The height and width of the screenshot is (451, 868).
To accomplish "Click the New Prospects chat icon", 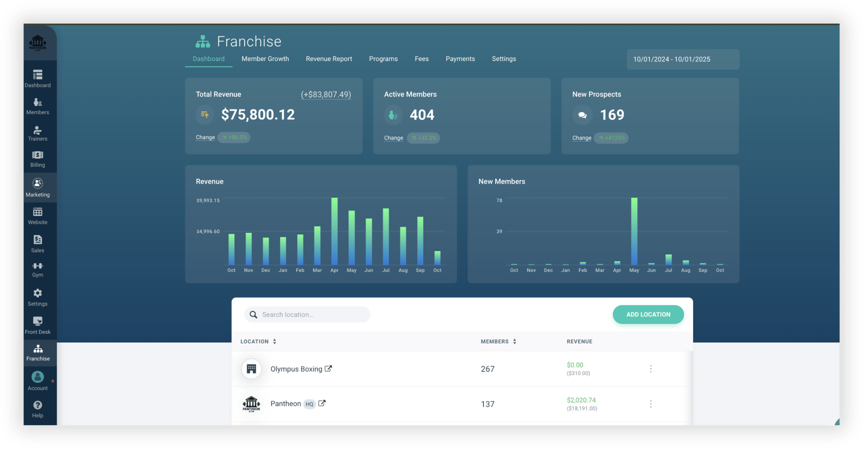I will [x=582, y=115].
